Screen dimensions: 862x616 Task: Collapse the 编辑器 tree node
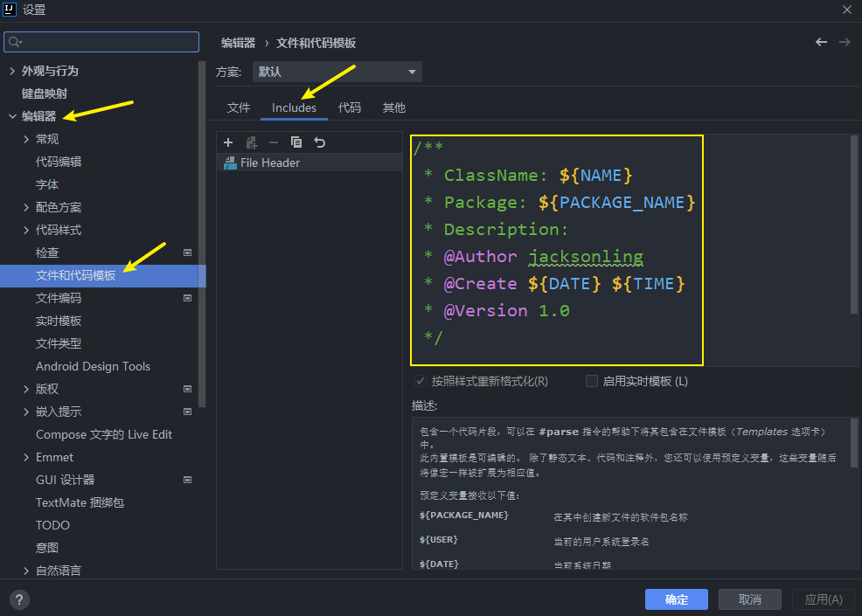pyautogui.click(x=12, y=116)
